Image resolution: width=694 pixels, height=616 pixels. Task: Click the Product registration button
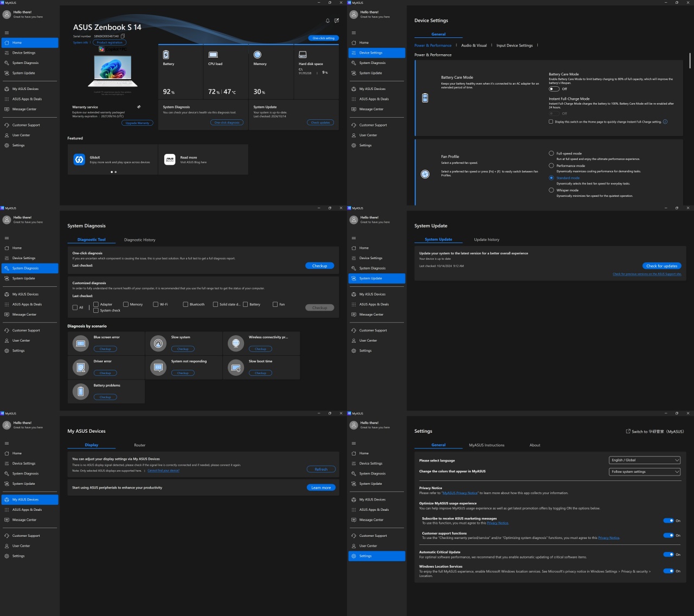110,42
